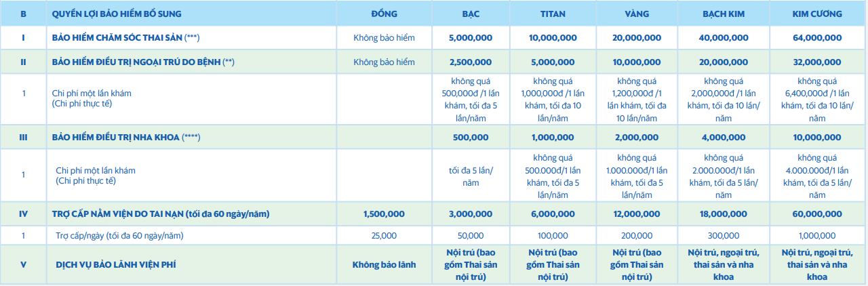Select the 1,500,000 accident allowance cell
The height and width of the screenshot is (286, 868).
384,214
